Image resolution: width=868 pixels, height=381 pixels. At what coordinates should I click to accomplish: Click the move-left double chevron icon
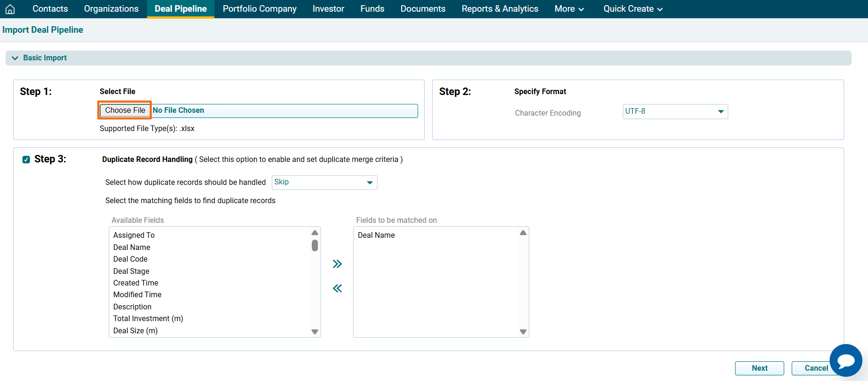pyautogui.click(x=337, y=288)
